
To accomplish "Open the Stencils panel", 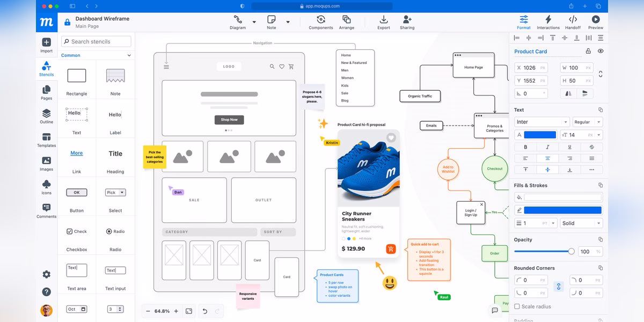I will 47,69.
